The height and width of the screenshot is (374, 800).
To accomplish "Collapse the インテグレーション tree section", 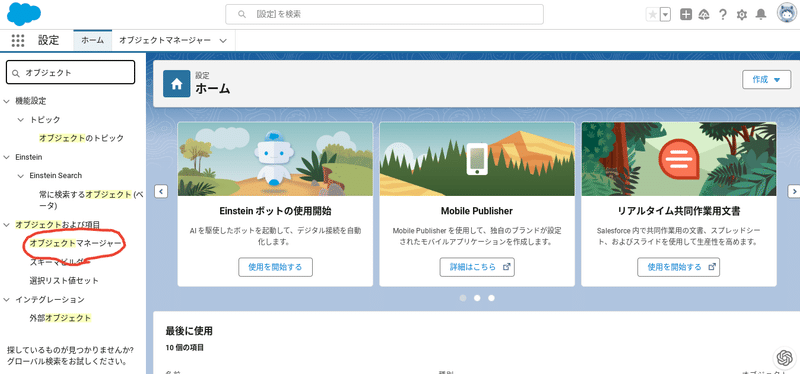I will [7, 300].
